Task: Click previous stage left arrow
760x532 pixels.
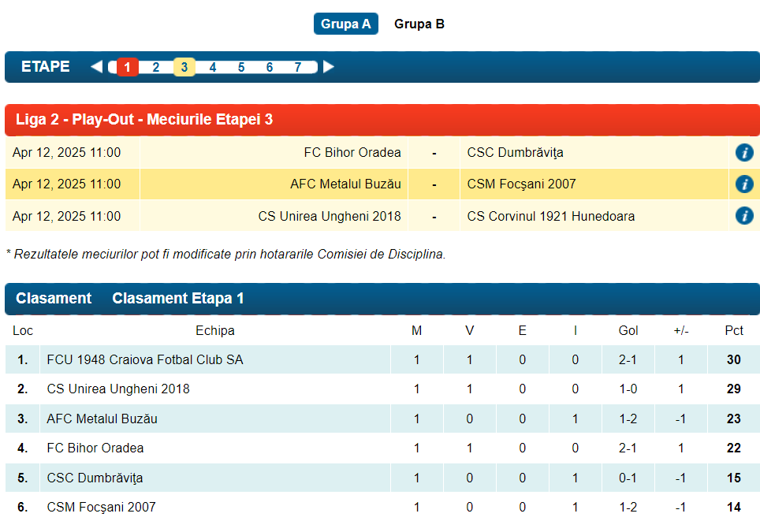Action: click(x=96, y=67)
